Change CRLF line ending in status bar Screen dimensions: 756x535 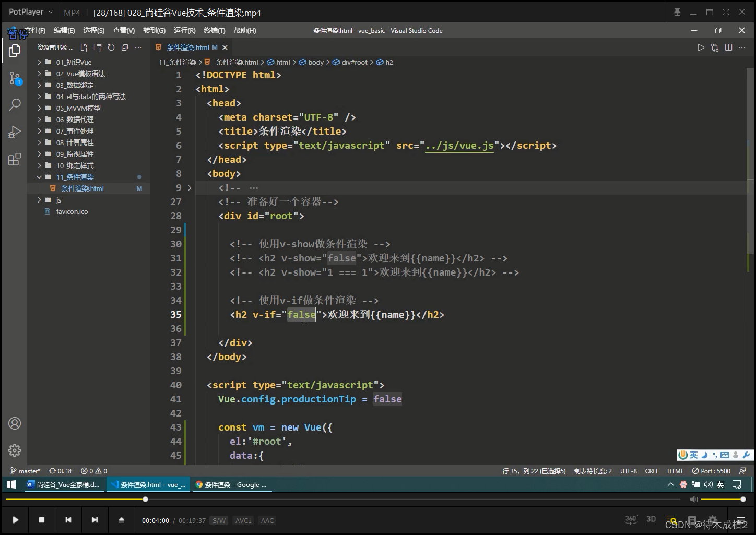click(x=652, y=471)
